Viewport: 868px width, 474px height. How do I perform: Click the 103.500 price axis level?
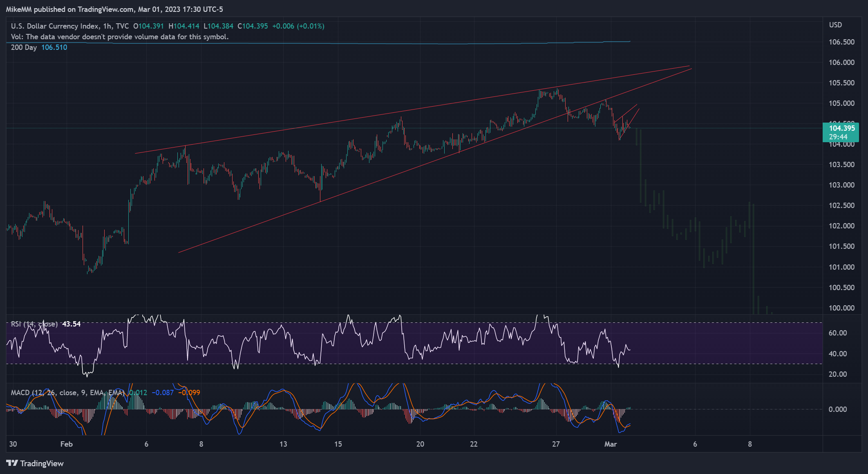pos(841,165)
